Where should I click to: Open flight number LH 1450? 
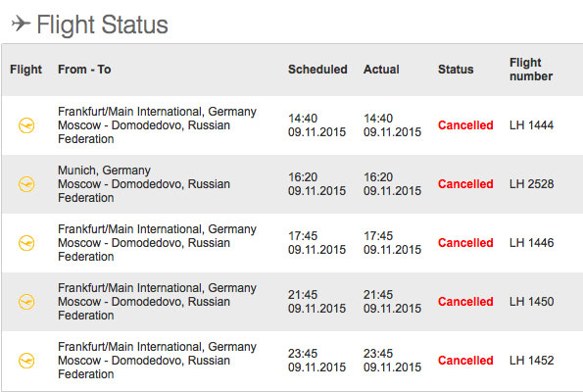coord(532,302)
